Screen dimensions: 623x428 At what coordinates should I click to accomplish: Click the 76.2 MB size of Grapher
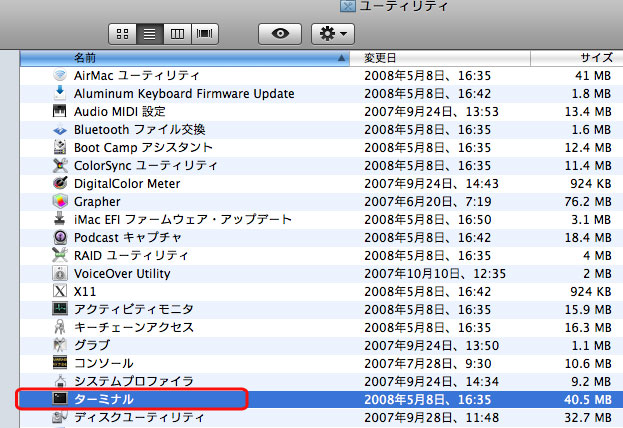(588, 201)
